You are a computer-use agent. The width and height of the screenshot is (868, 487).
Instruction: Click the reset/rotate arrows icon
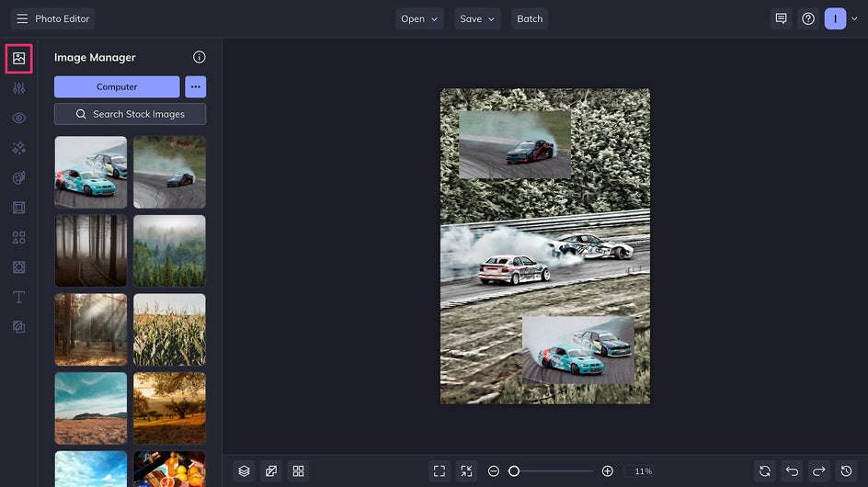click(x=765, y=471)
